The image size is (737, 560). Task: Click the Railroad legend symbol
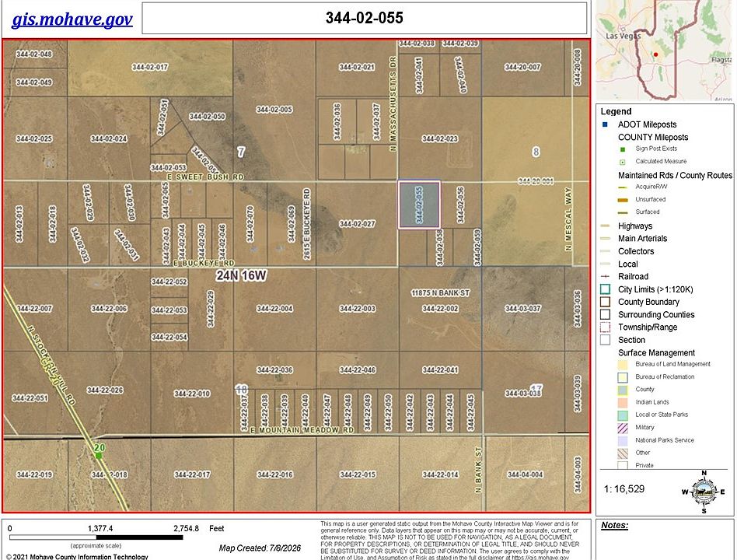[x=605, y=276]
